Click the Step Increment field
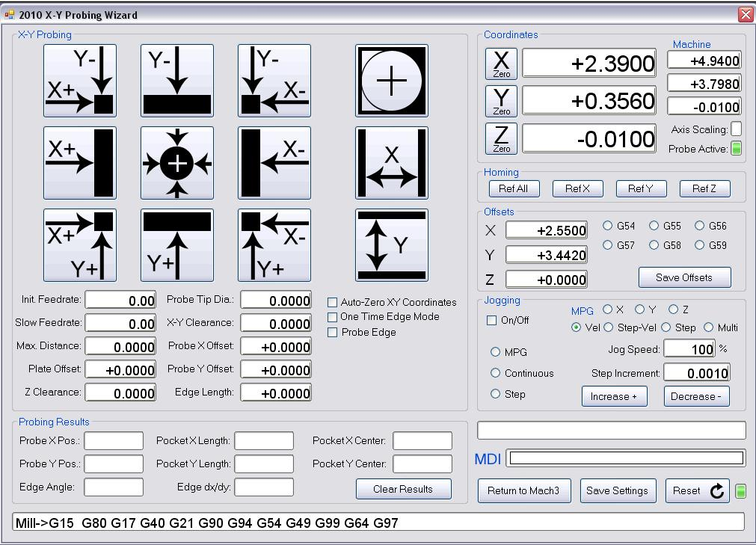The width and height of the screenshot is (756, 545). 697,373
